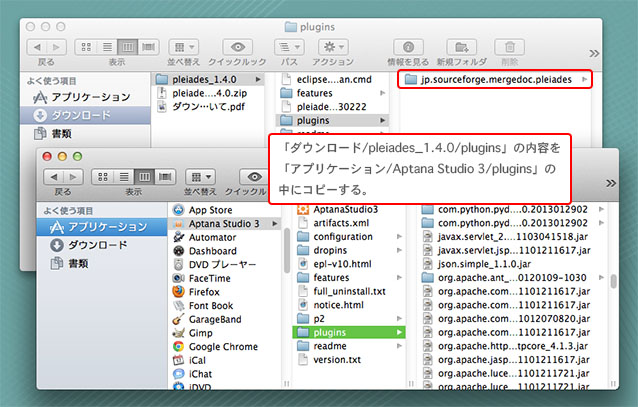
Task: Switch front window to icon view
Action: [x=103, y=177]
